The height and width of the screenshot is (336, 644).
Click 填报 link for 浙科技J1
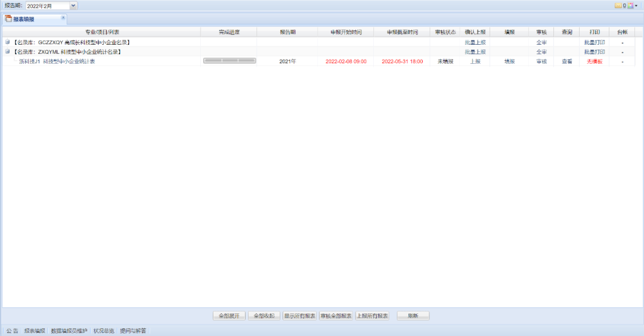click(x=509, y=61)
